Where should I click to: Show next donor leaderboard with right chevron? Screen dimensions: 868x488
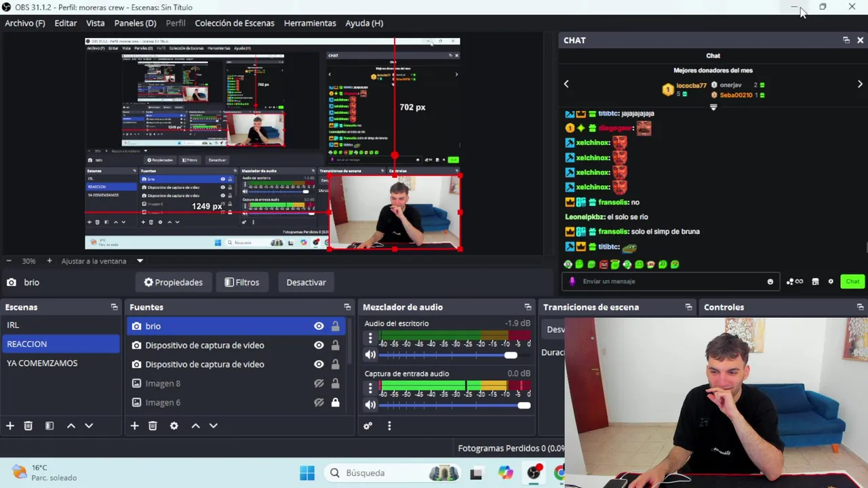pyautogui.click(x=861, y=84)
